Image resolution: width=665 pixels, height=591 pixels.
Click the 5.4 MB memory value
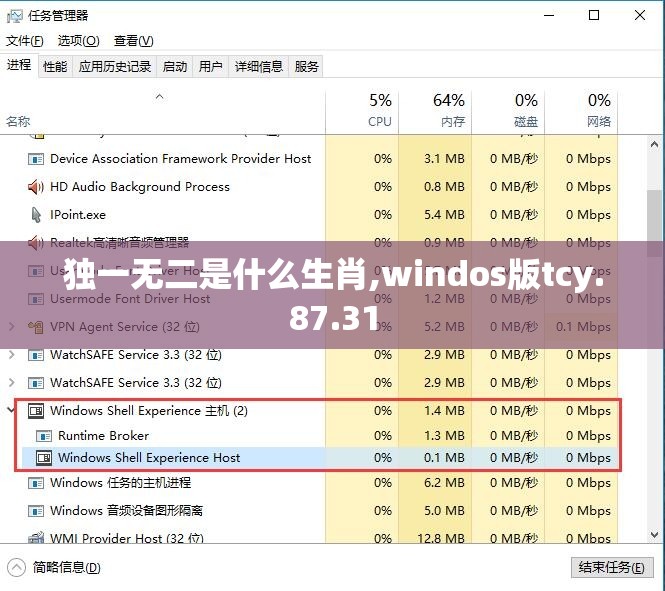pos(444,215)
